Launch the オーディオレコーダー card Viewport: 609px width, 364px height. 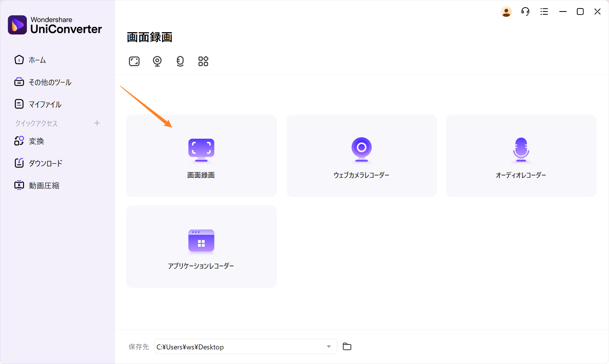pos(521,156)
